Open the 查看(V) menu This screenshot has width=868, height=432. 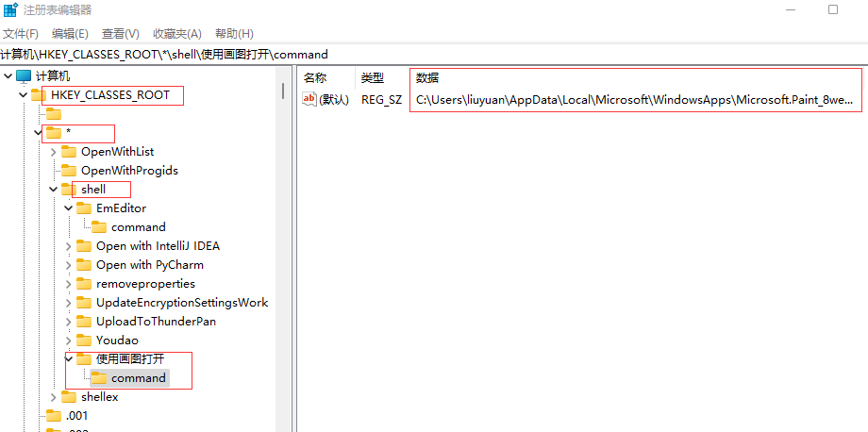point(120,34)
